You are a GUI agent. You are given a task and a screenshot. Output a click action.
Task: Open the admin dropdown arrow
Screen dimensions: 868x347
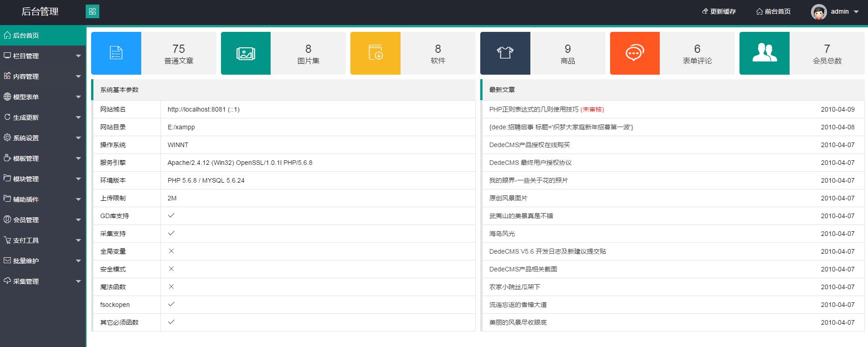click(x=856, y=12)
